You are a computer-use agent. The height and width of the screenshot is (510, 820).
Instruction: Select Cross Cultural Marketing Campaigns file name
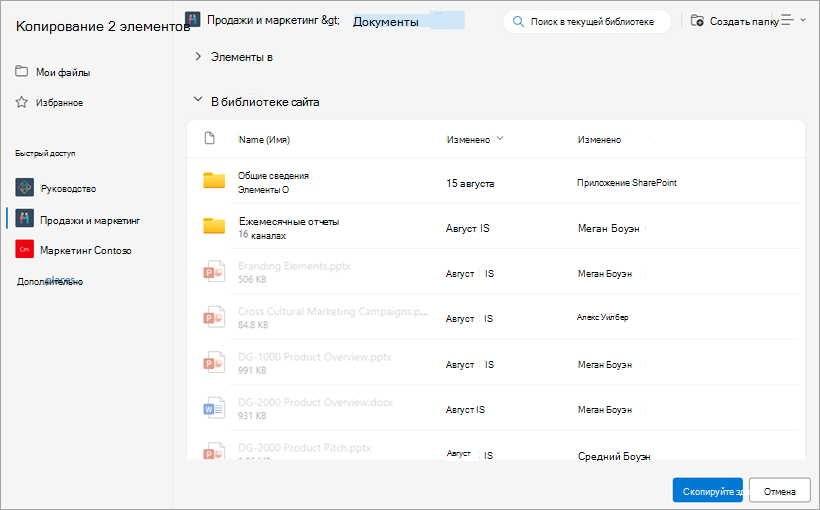coord(333,311)
